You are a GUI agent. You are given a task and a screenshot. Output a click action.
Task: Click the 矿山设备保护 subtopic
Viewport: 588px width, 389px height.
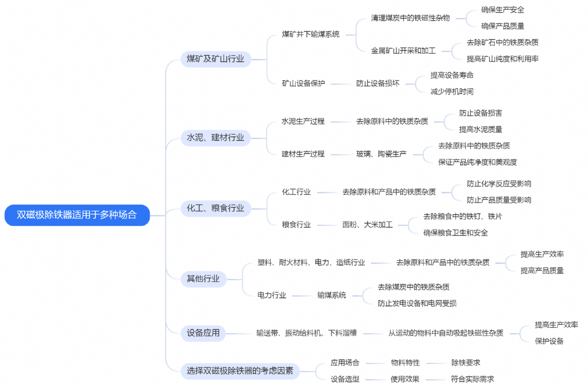pyautogui.click(x=303, y=83)
